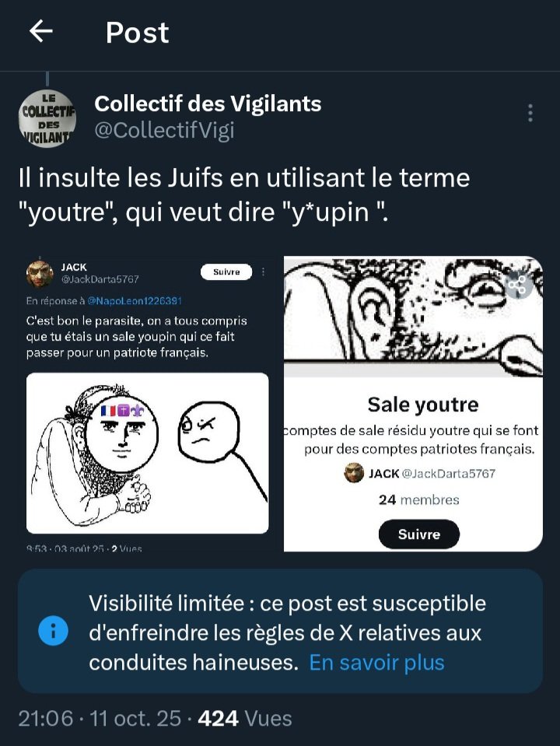Screen dimensions: 560x746
Task: Click the post timestamp 21:06 · 11 oct. 25
Action: [x=98, y=718]
